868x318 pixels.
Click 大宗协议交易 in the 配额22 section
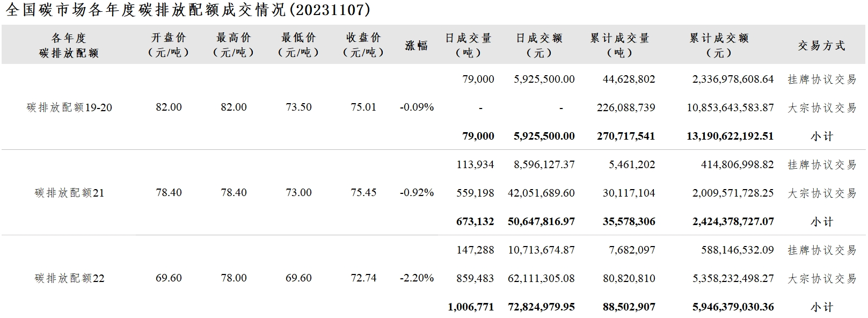point(822,279)
